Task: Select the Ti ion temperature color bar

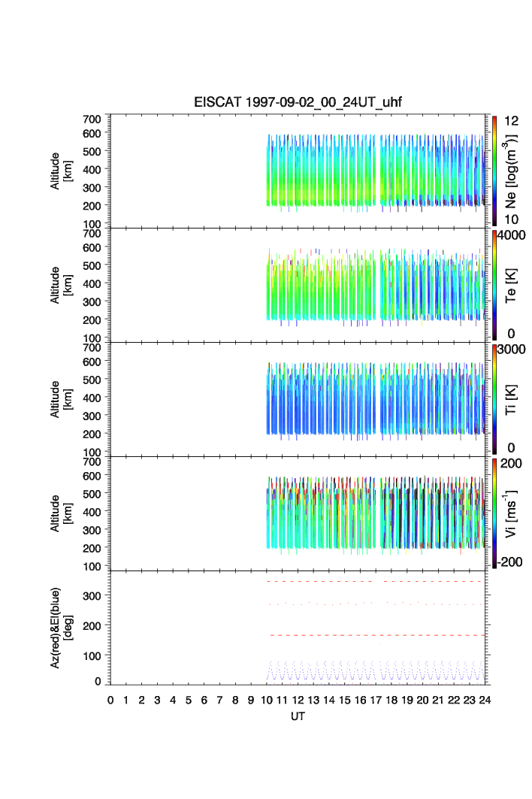Action: [494, 400]
